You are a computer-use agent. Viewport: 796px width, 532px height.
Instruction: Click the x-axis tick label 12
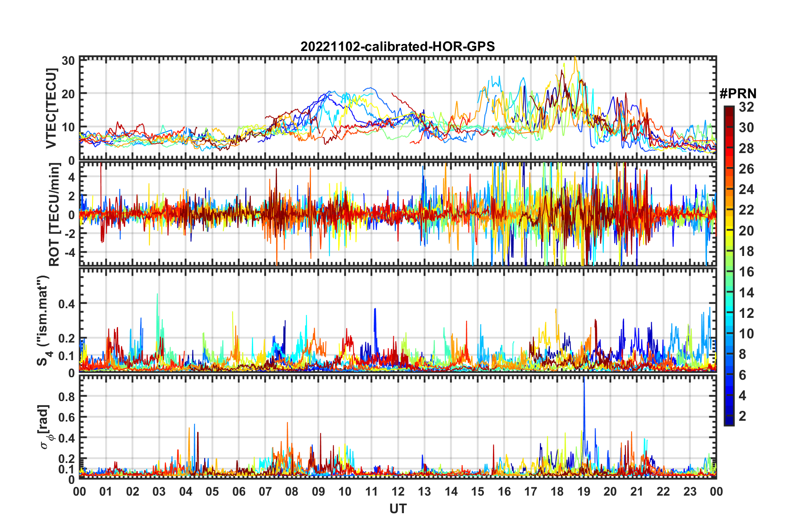pyautogui.click(x=398, y=491)
